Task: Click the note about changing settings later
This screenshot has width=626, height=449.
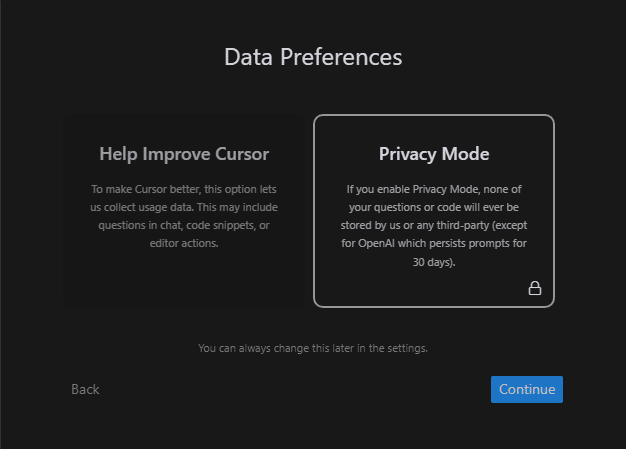Action: coord(313,348)
